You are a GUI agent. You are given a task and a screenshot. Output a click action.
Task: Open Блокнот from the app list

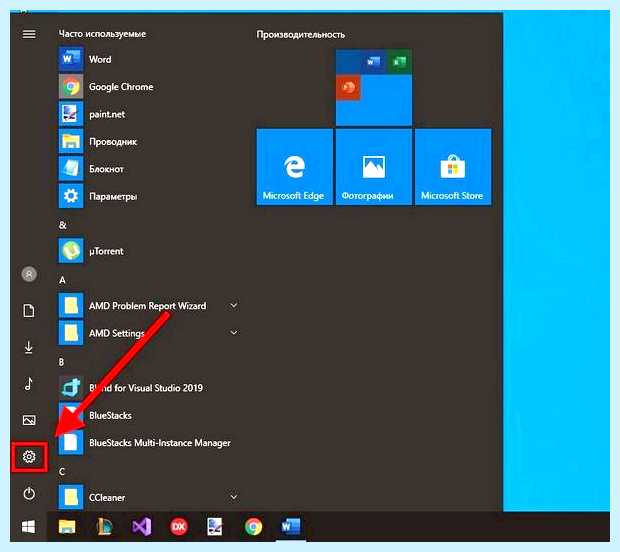[x=150, y=169]
